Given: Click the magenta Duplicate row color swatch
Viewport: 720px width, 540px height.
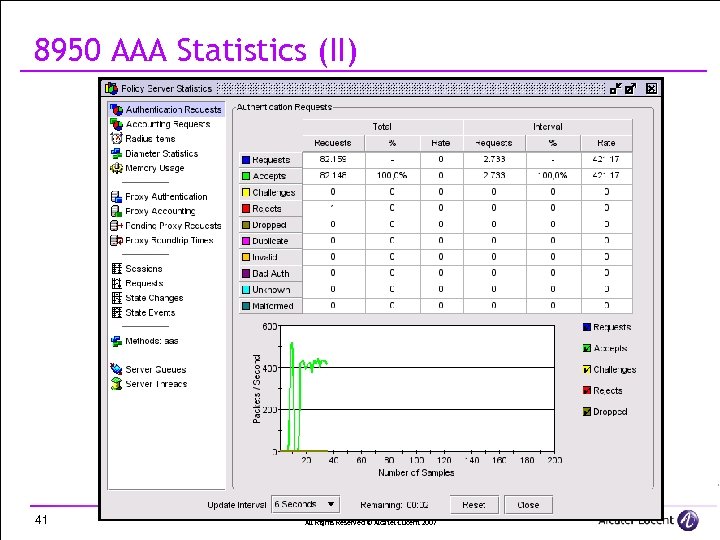Looking at the screenshot, I should pyautogui.click(x=246, y=241).
